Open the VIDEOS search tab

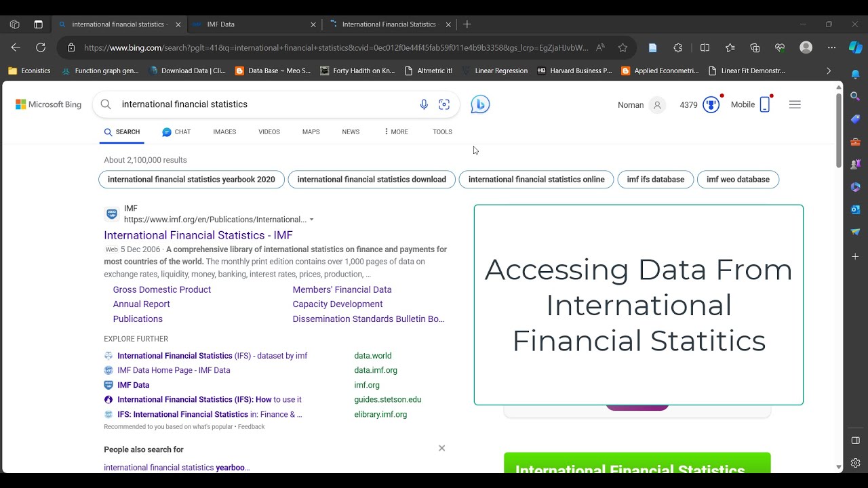tap(269, 132)
